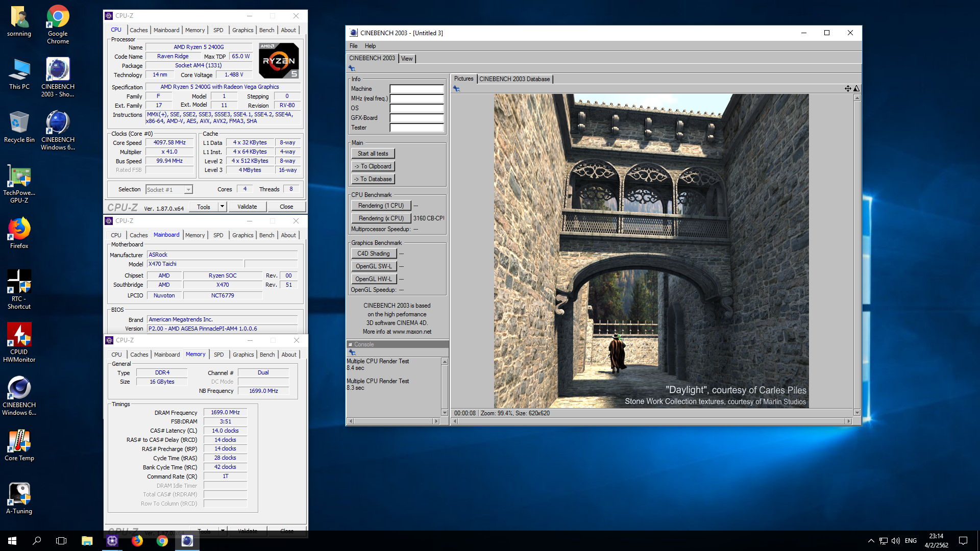The width and height of the screenshot is (980, 551).
Task: Click the Machine input field
Action: (x=416, y=89)
